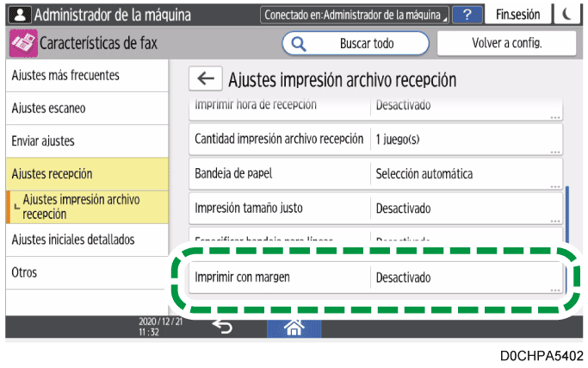
Task: Open help with the question mark button
Action: tap(467, 15)
